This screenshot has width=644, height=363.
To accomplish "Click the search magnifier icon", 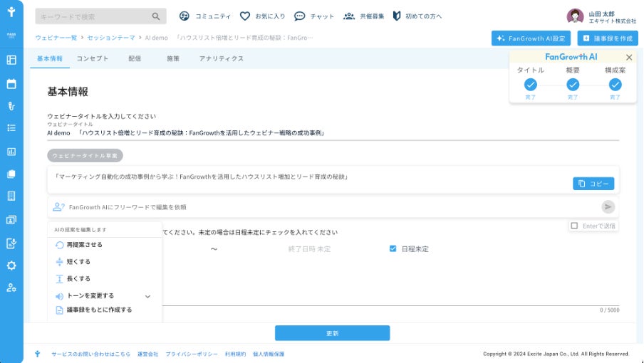I will [x=156, y=16].
